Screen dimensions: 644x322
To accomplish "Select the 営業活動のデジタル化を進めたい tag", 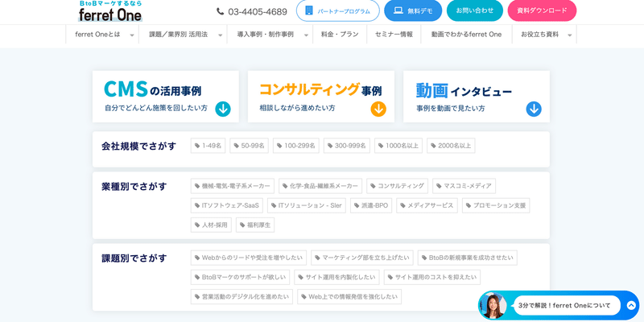I will (242, 296).
